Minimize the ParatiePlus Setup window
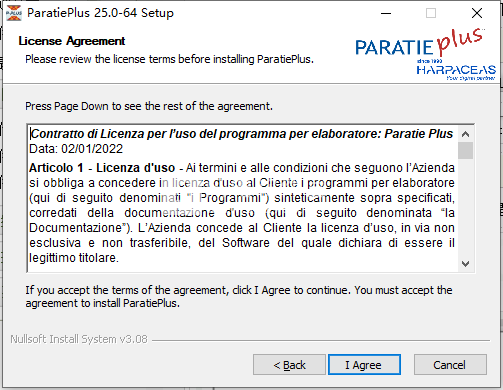Screen dimensions: 503x390 (x=386, y=13)
